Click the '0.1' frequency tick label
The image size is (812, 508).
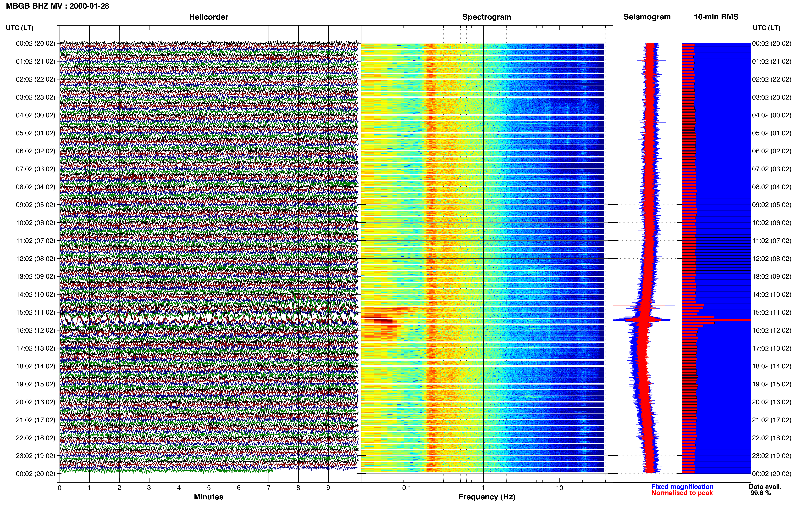point(407,488)
